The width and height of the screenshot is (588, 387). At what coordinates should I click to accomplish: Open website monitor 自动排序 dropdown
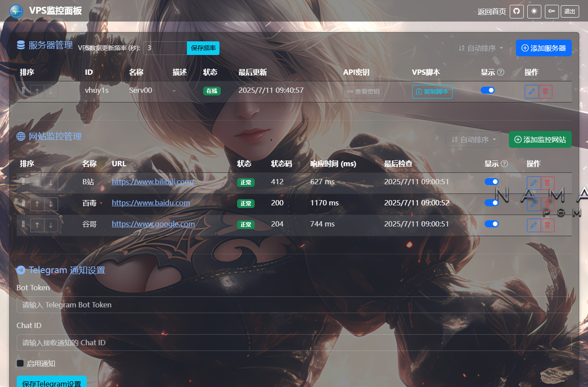click(x=474, y=139)
